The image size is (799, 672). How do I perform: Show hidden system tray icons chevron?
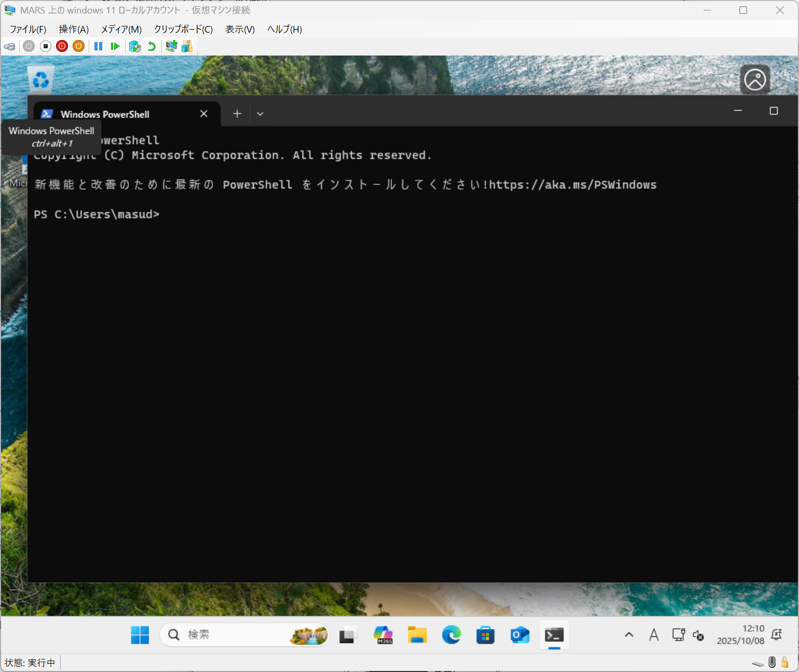tap(629, 635)
